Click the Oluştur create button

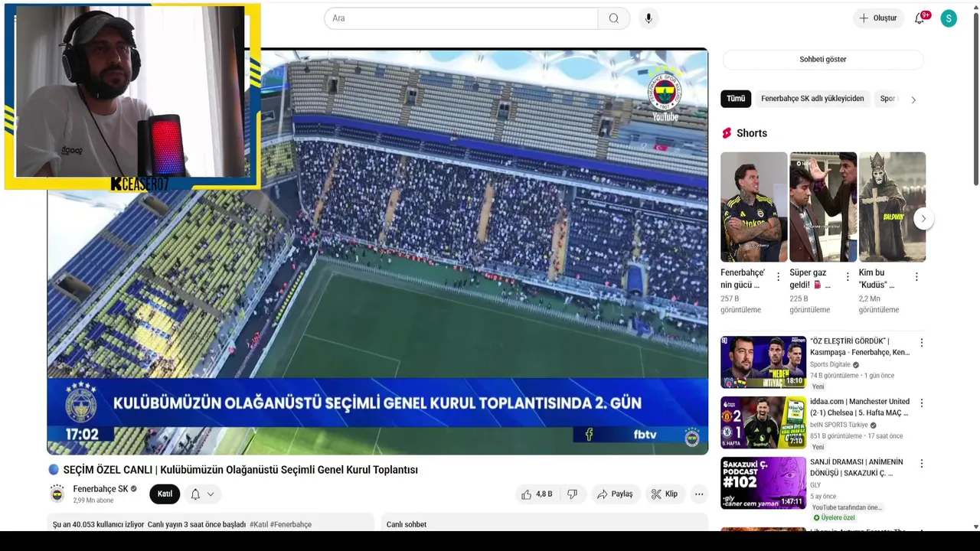coord(877,18)
